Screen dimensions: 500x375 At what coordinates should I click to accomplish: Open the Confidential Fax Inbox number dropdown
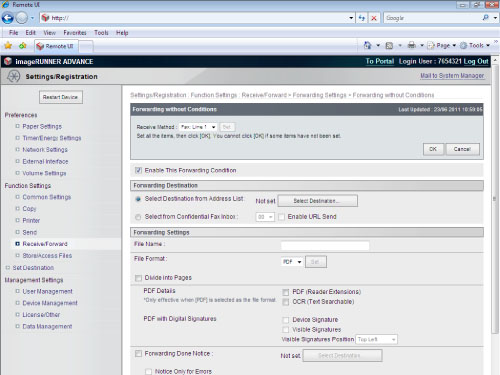(x=265, y=217)
